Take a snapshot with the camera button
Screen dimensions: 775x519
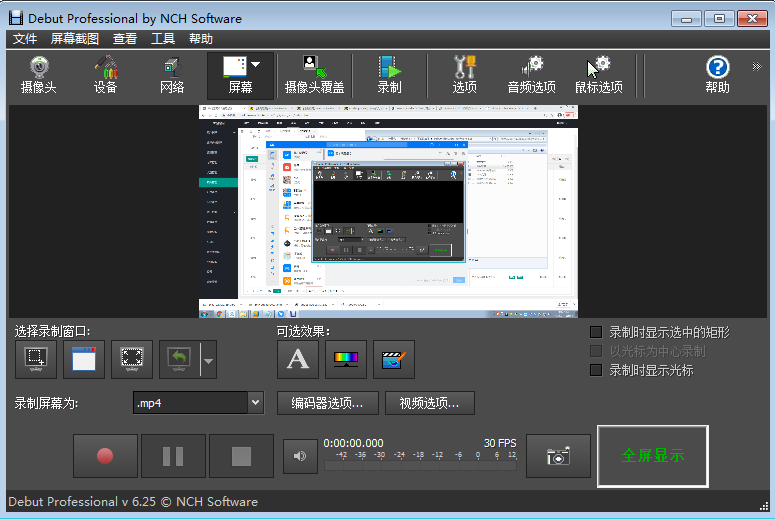[558, 456]
